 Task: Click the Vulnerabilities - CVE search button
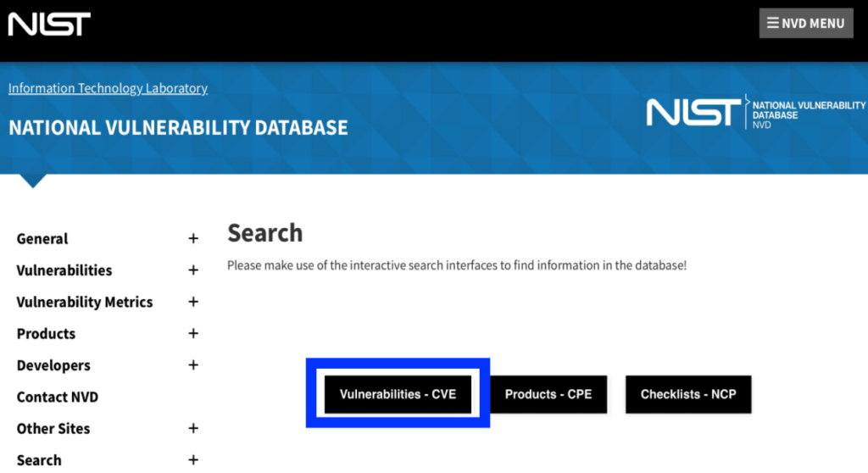tap(398, 394)
